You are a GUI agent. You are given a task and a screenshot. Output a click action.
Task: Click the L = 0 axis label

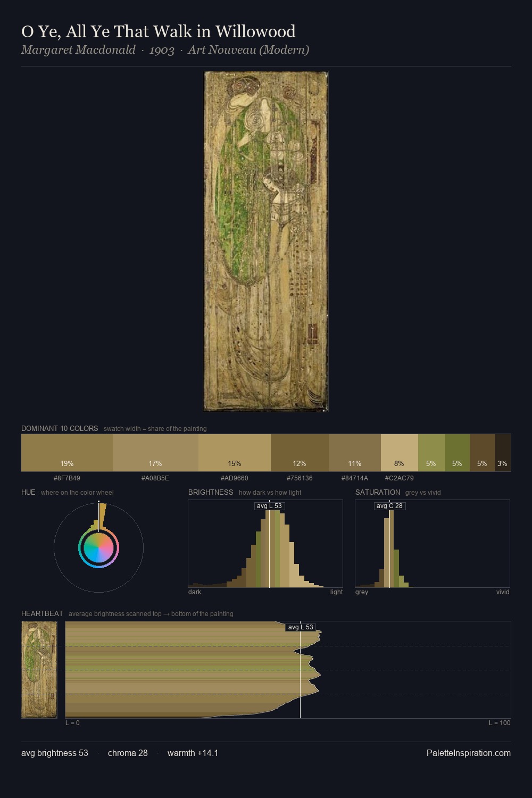pos(72,723)
